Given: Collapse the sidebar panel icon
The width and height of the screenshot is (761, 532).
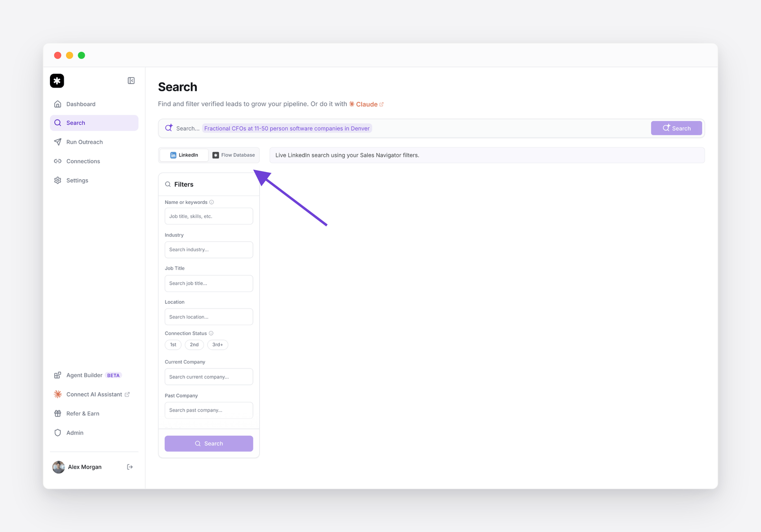Looking at the screenshot, I should tap(131, 81).
